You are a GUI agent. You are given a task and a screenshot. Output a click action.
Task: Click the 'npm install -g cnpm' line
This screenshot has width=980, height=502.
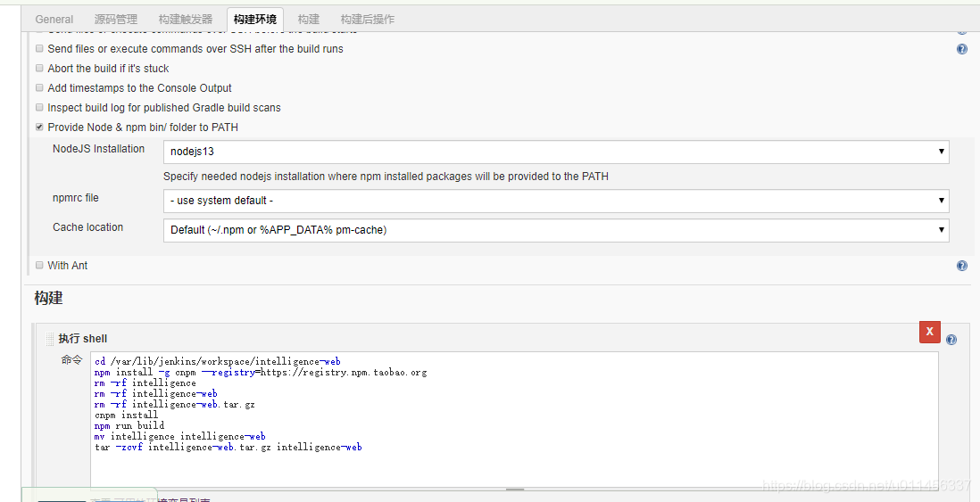261,372
